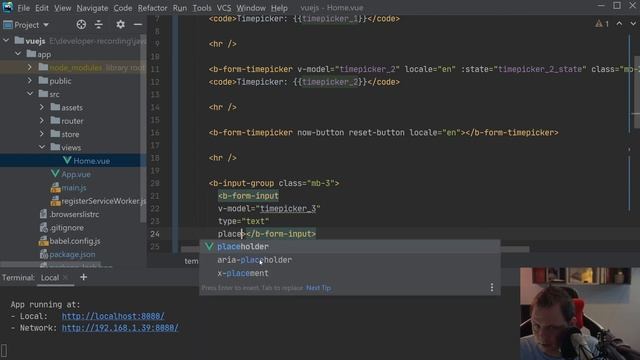This screenshot has height=360, width=640.
Task: Open the localhost:8080 link
Action: click(113, 316)
